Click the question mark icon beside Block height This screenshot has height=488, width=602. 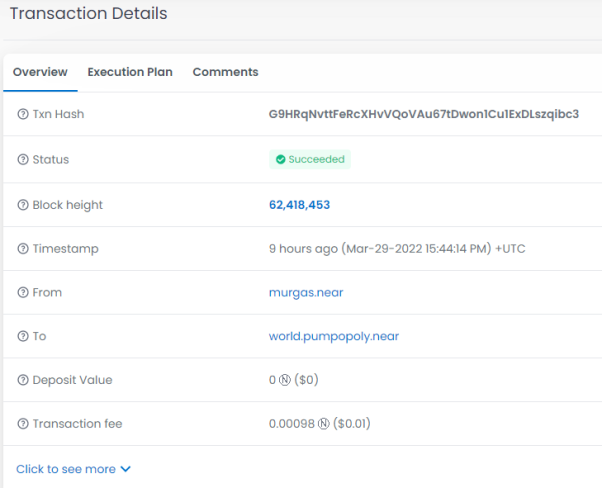[23, 205]
